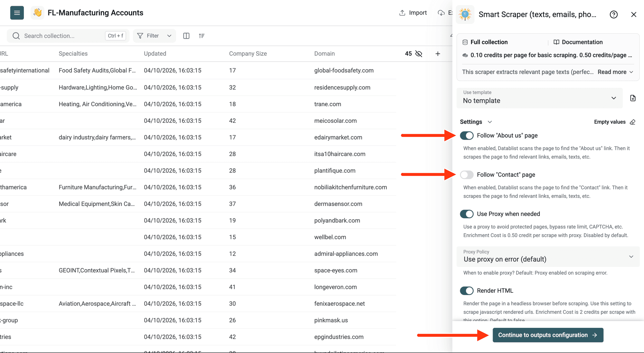644x353 pixels.
Task: Open the hamburger menu button
Action: pos(17,13)
